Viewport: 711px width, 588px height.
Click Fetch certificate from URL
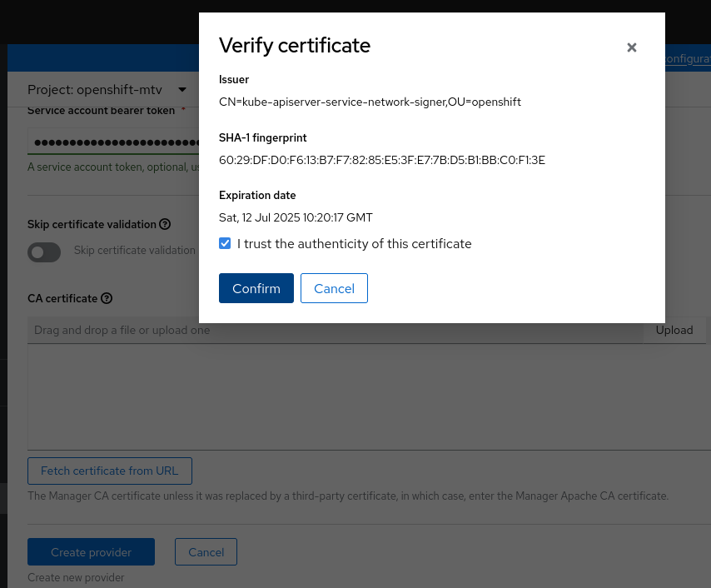pyautogui.click(x=110, y=471)
